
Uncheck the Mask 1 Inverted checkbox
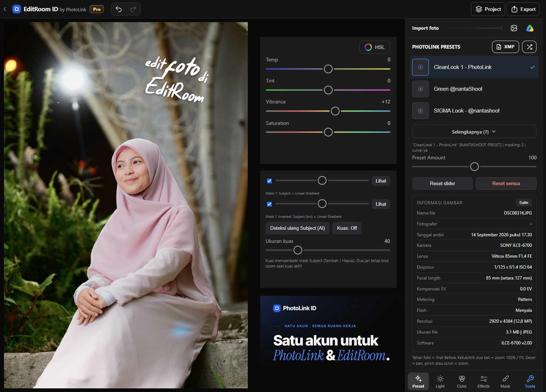(x=269, y=204)
